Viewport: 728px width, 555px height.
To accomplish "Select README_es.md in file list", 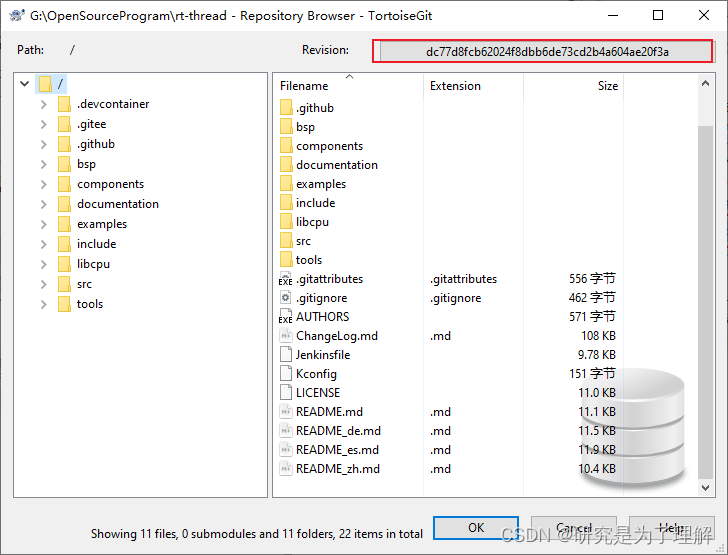I will (337, 450).
